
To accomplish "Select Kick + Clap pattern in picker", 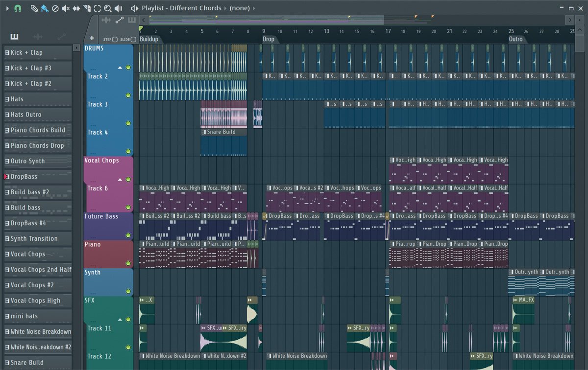I will [38, 52].
